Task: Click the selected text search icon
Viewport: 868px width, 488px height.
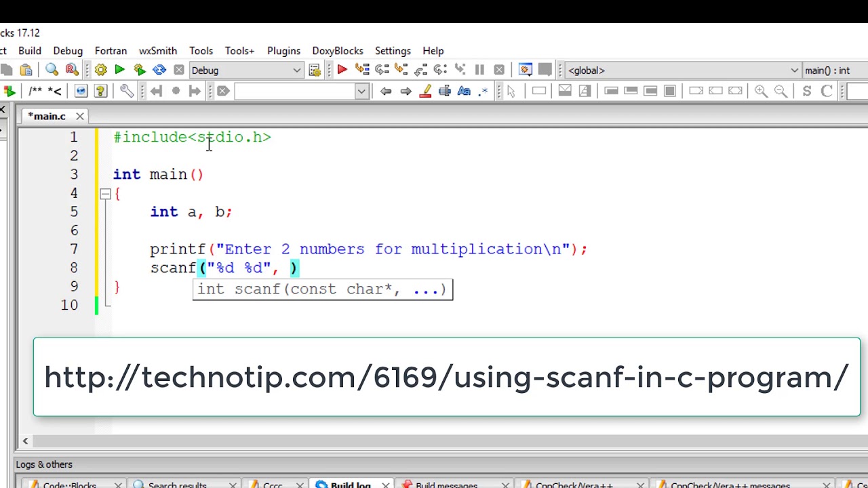Action: 445,91
